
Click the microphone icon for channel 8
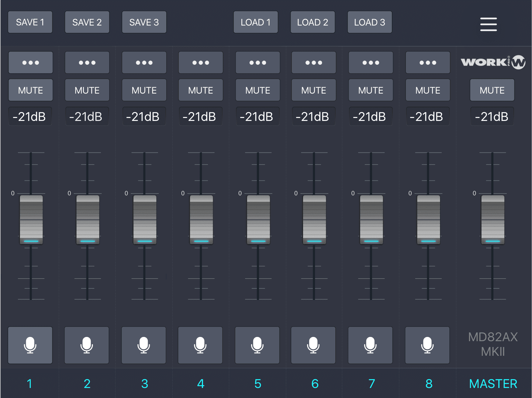427,345
